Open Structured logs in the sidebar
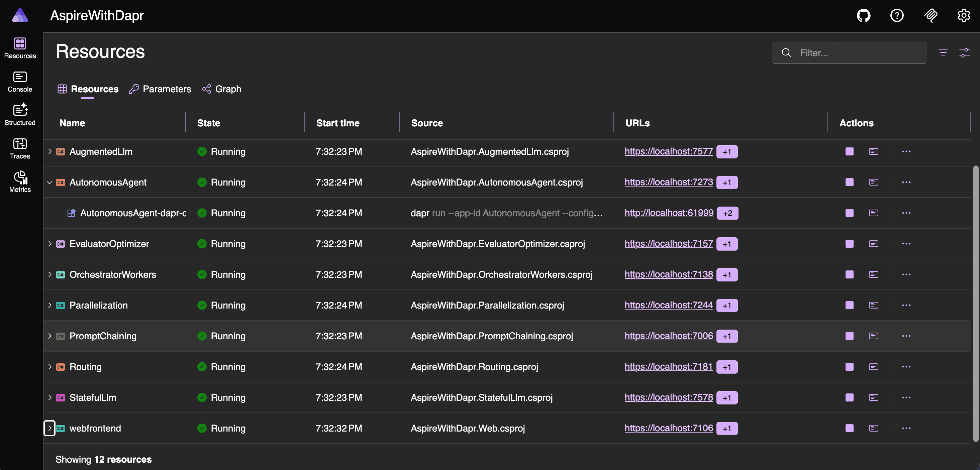 [20, 115]
